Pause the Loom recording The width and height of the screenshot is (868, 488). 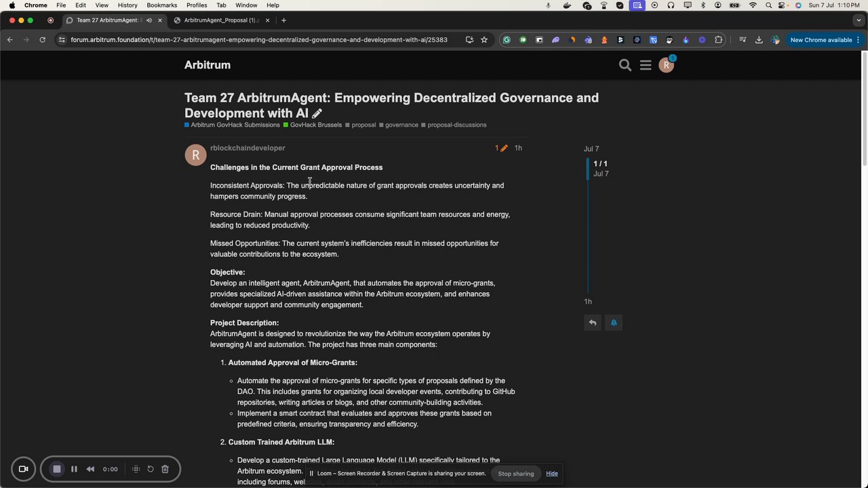point(74,469)
